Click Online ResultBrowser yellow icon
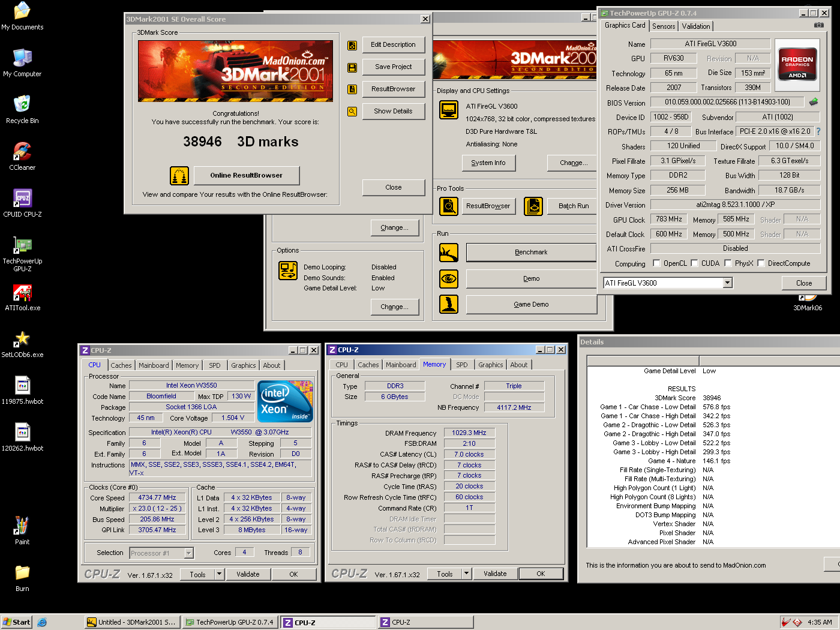Image resolution: width=840 pixels, height=630 pixels. (179, 176)
